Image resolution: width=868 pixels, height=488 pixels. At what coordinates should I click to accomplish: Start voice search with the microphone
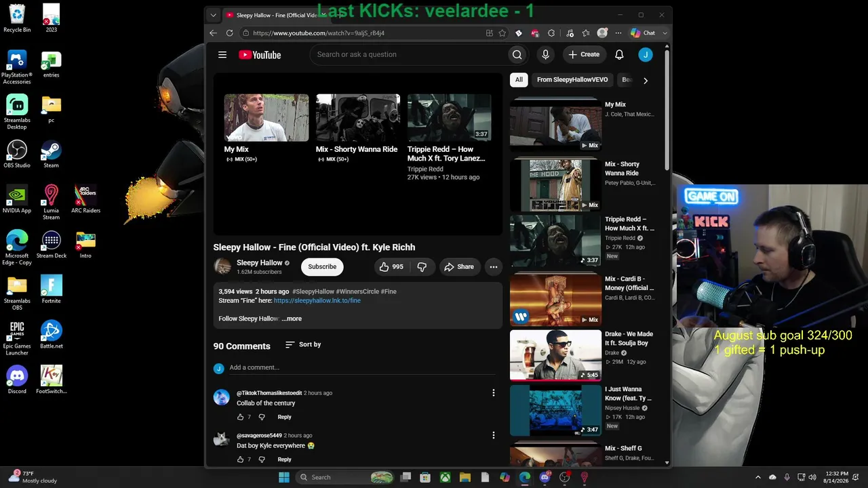(x=545, y=55)
